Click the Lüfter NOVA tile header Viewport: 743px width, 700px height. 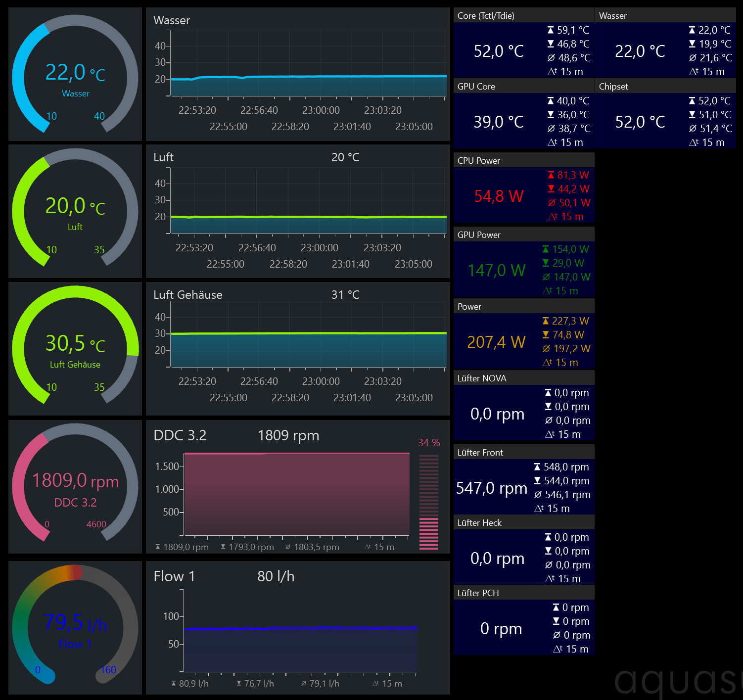click(x=524, y=378)
